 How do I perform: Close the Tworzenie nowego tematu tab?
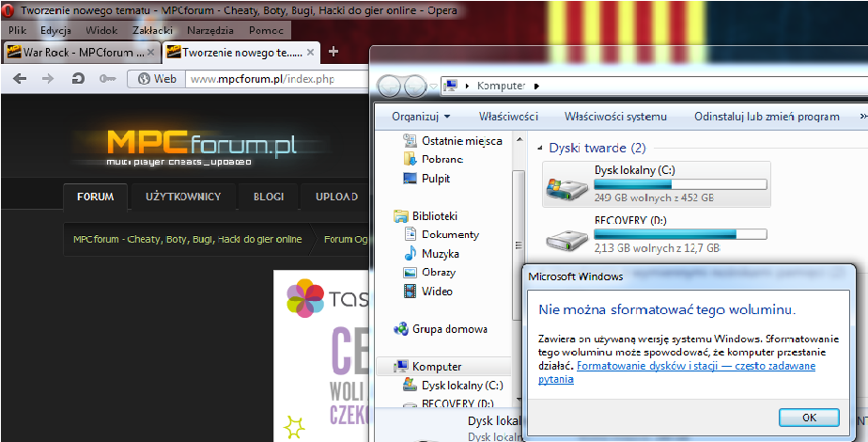tap(310, 52)
